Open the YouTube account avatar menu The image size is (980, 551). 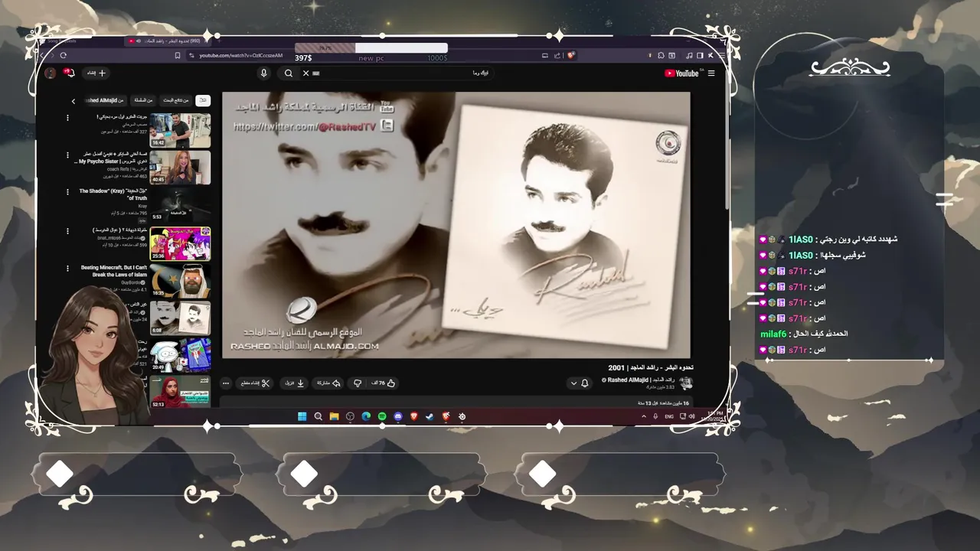(51, 73)
